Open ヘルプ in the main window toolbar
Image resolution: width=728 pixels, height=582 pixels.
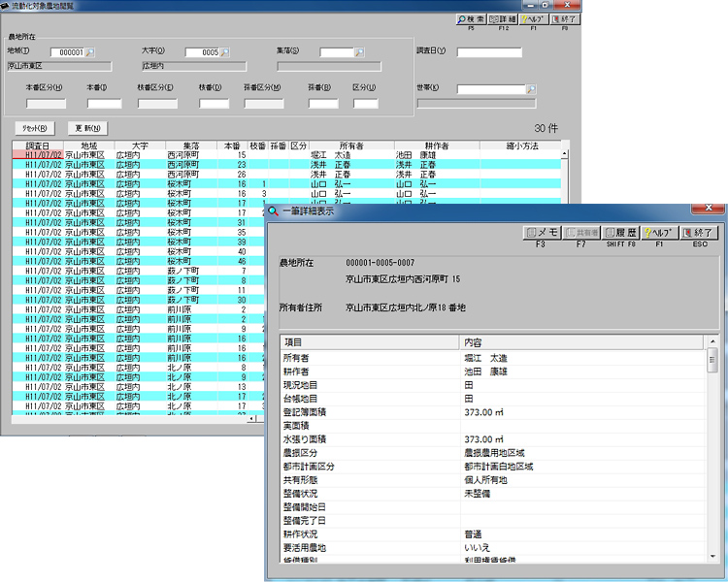(x=533, y=19)
